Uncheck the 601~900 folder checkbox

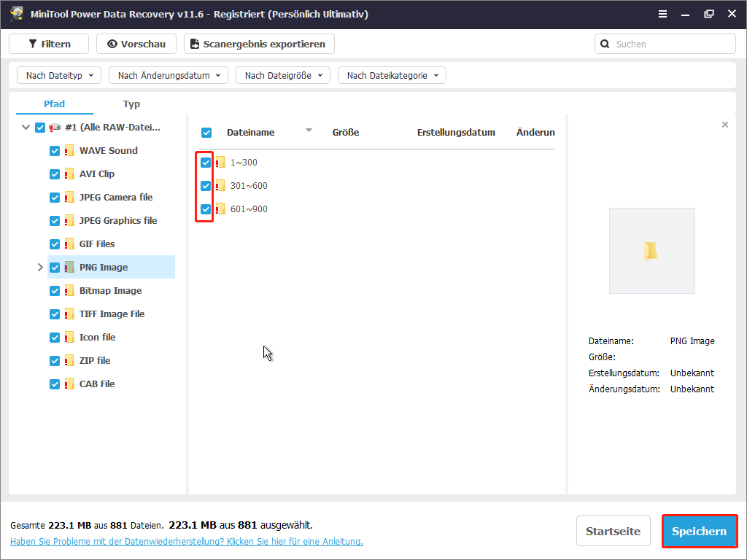point(205,209)
